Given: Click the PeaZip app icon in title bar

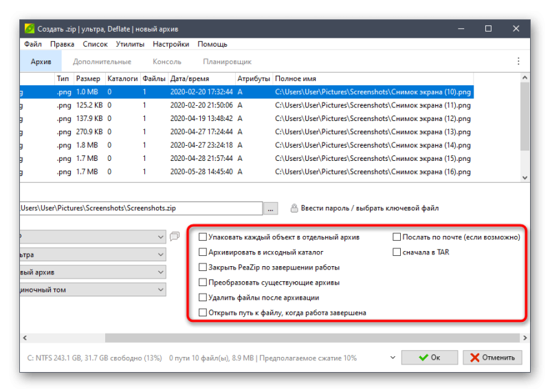Looking at the screenshot, I should (30, 29).
